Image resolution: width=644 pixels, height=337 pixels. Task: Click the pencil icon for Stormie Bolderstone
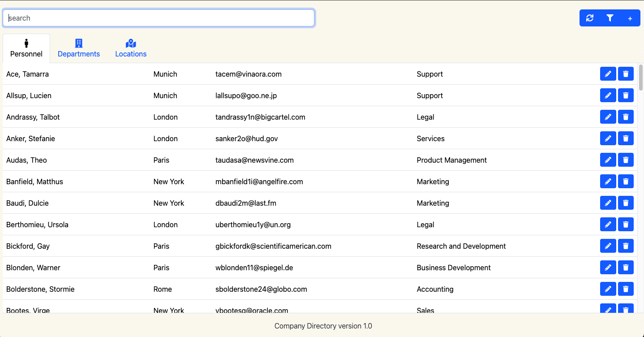coord(608,289)
